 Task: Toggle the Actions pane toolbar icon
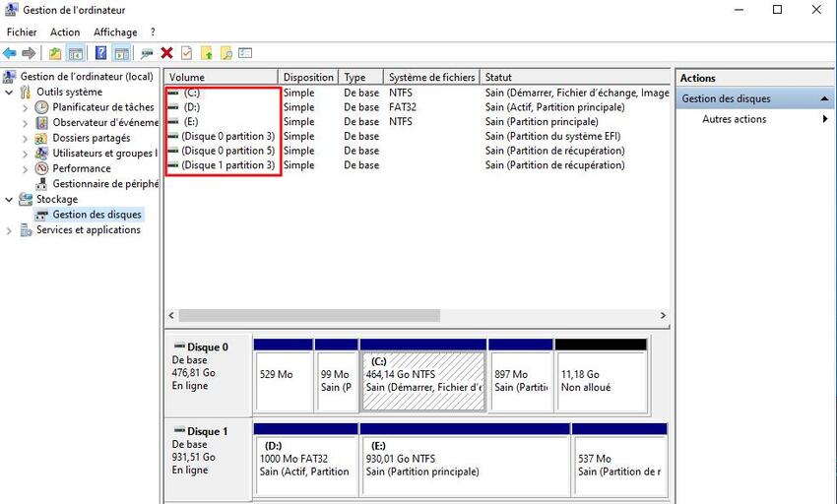point(122,53)
